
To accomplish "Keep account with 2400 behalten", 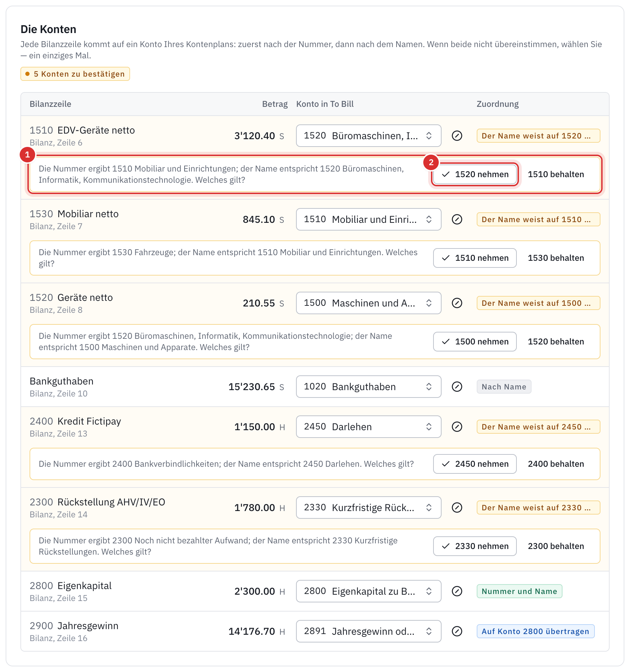I will (x=556, y=464).
